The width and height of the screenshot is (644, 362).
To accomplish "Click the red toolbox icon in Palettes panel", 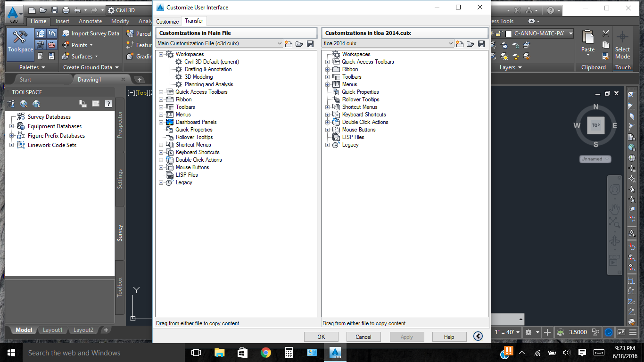I will (52, 45).
